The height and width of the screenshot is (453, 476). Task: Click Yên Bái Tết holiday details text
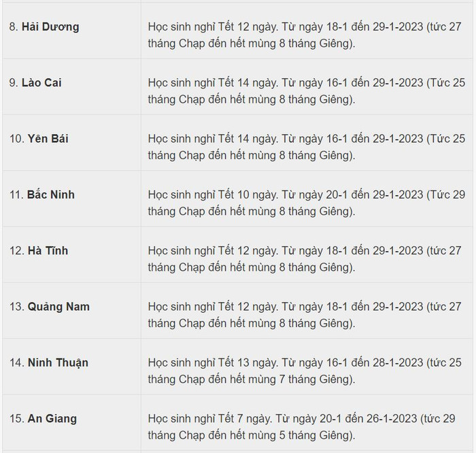click(306, 147)
